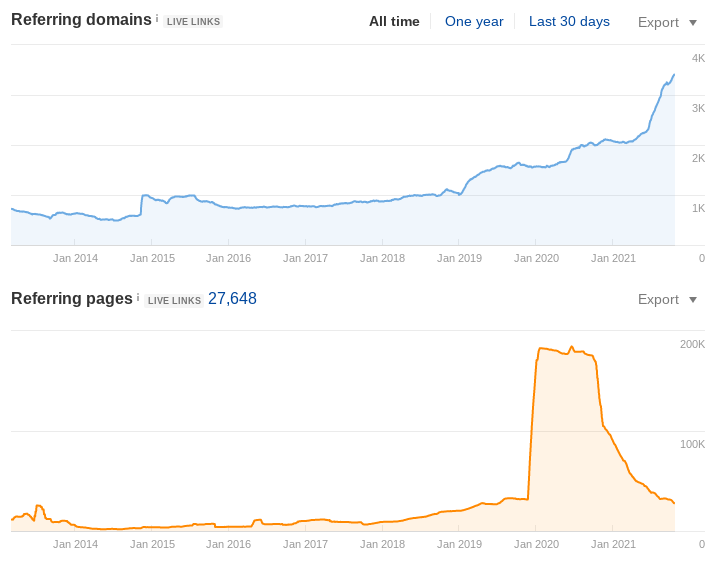Click Jan 2014 label on Referring domains chart
Screen dimensions: 714x561
tap(75, 258)
